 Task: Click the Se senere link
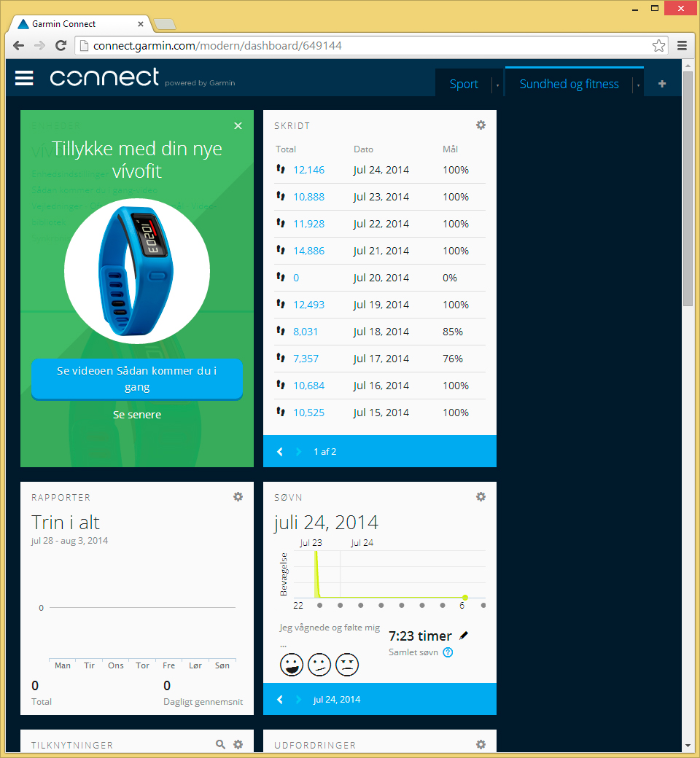(137, 415)
